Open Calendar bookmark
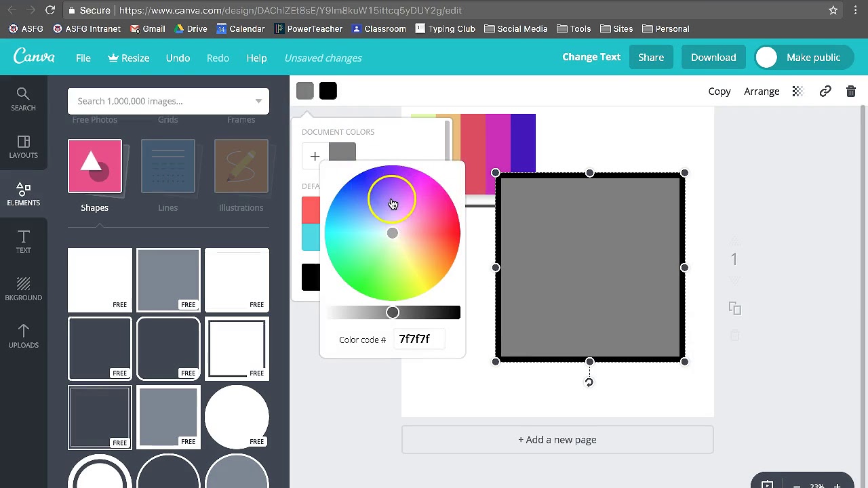The height and width of the screenshot is (488, 868). click(240, 28)
